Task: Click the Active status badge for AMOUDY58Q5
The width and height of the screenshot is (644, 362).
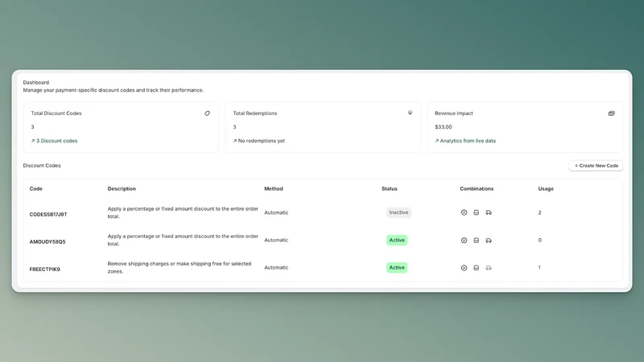Action: click(397, 240)
